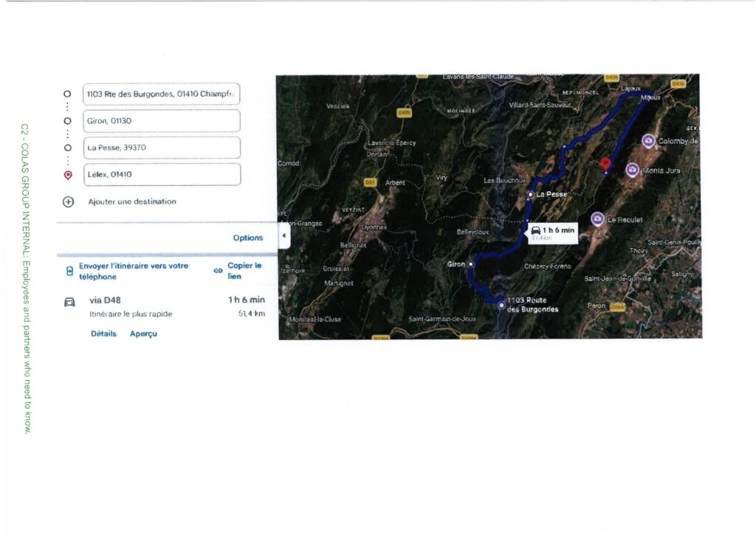Click the Arbent label on map
Screen dimensions: 756x535
coord(395,183)
